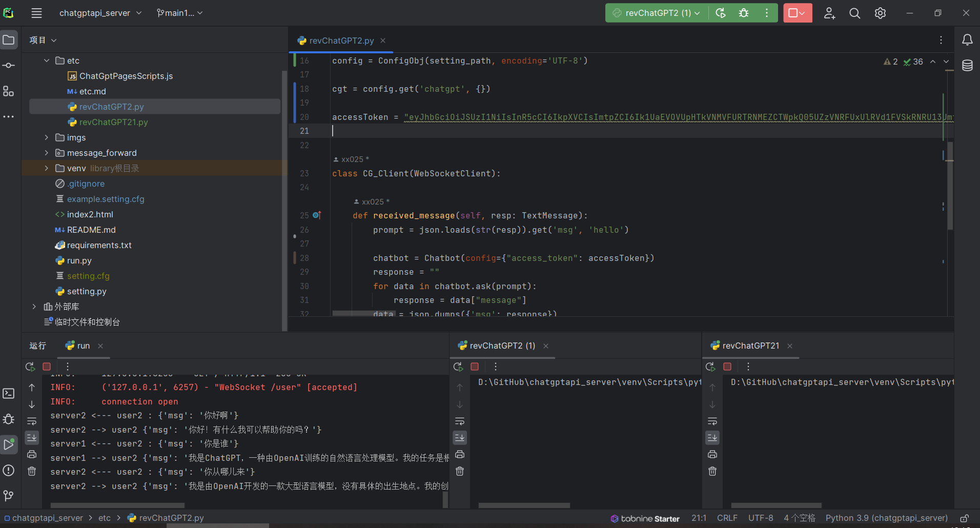The image size is (980, 528).
Task: Open editor tab options menu
Action: [x=941, y=40]
